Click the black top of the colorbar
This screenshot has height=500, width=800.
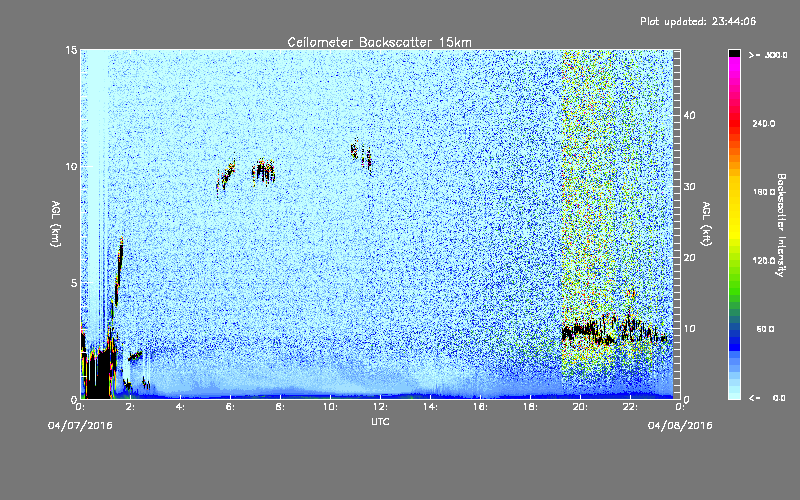tap(734, 53)
